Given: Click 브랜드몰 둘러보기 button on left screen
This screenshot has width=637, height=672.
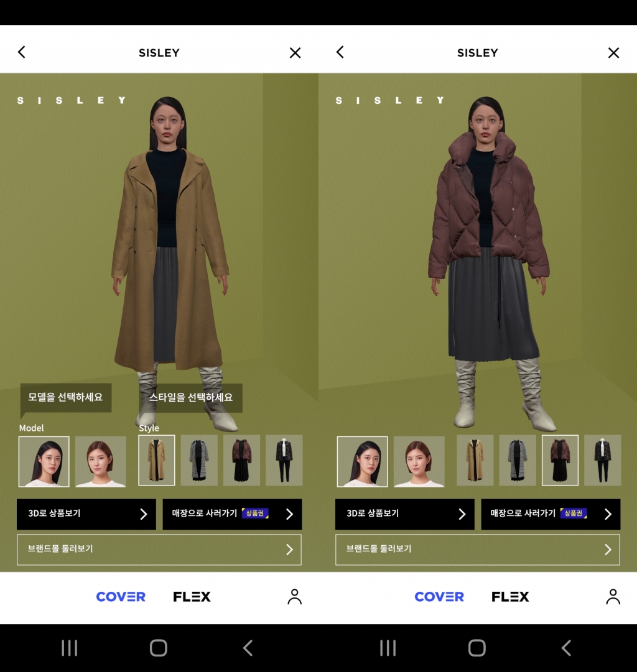Looking at the screenshot, I should point(159,550).
